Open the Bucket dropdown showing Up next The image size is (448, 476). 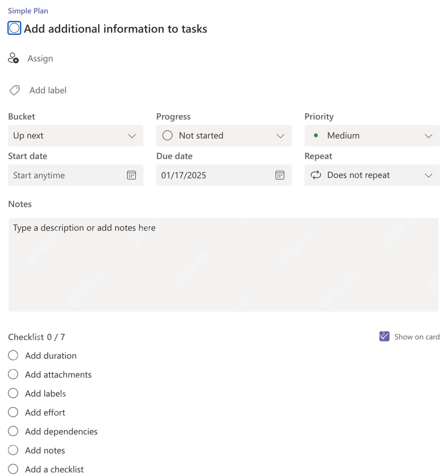76,136
